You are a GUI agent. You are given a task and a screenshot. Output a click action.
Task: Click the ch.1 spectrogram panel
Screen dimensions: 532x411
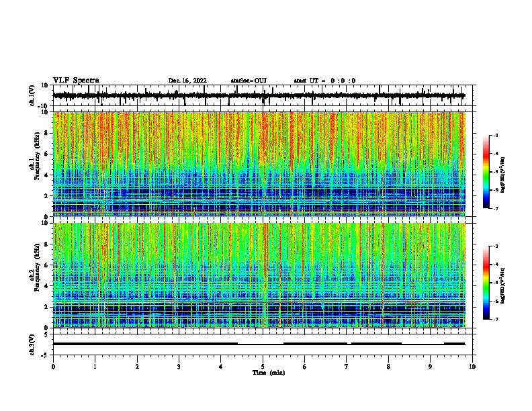tap(259, 164)
